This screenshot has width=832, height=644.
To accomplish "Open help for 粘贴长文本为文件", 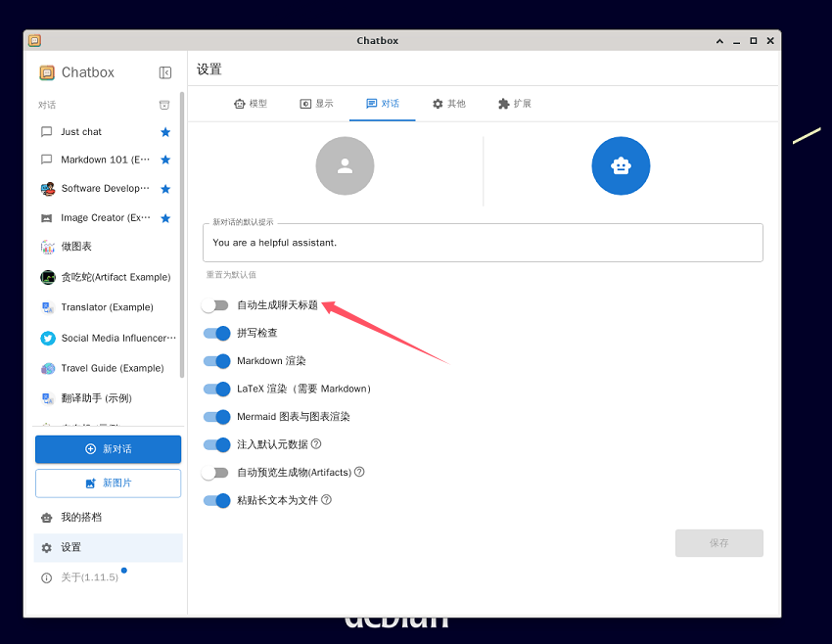I will pyautogui.click(x=326, y=500).
